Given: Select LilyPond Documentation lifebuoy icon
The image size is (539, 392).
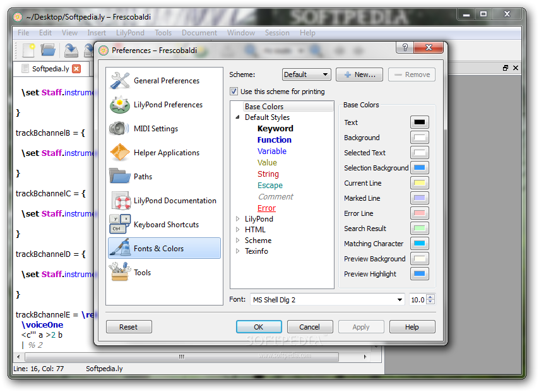Looking at the screenshot, I should (121, 201).
